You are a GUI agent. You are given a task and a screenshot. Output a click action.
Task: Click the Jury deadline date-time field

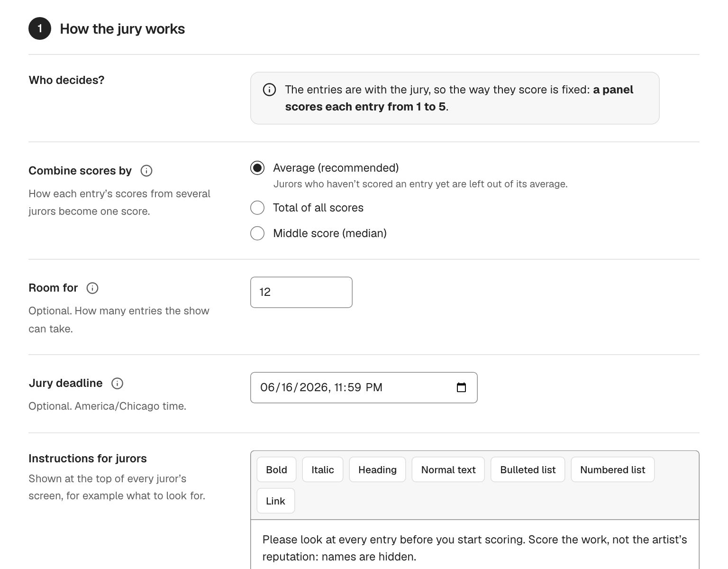coord(364,387)
